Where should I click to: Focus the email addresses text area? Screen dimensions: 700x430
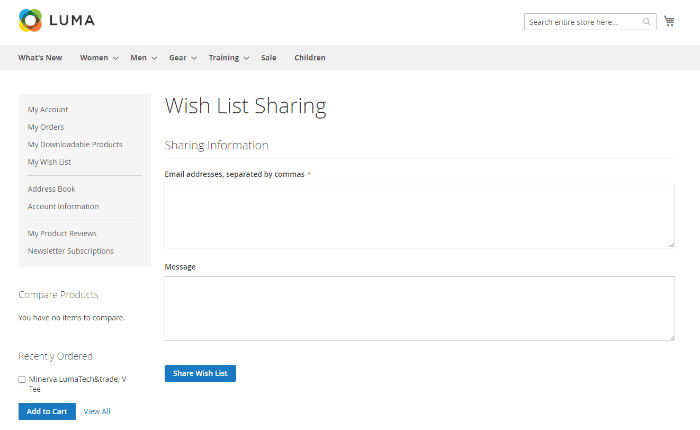coord(419,216)
